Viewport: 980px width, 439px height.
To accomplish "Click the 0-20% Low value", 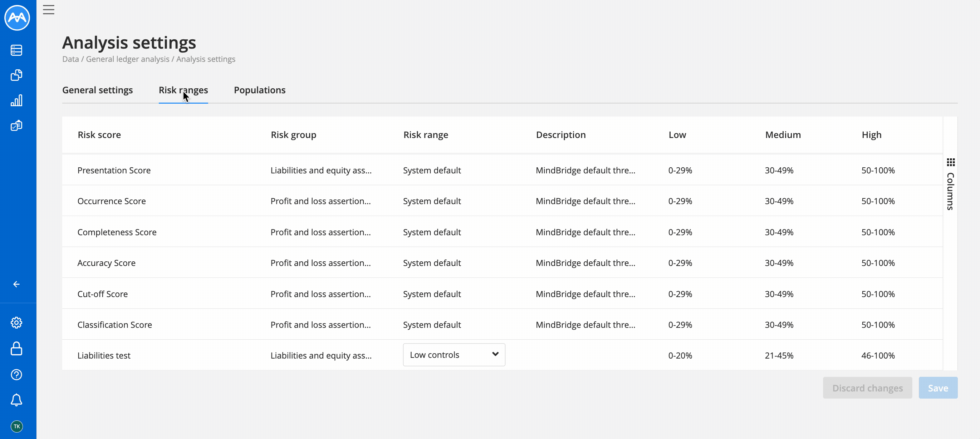I will pos(680,356).
